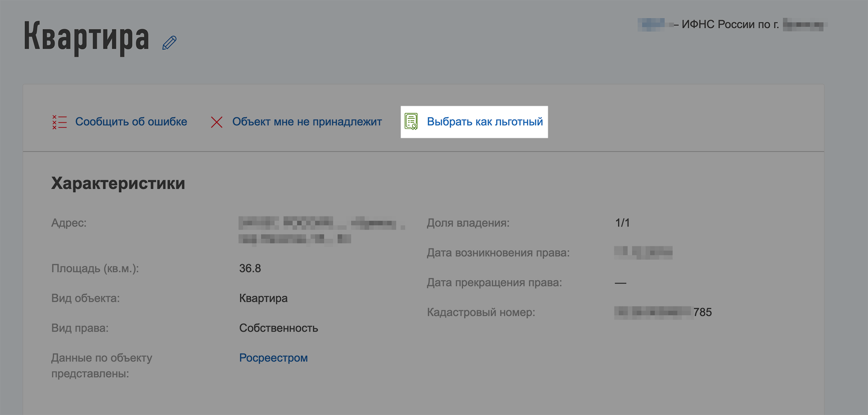The image size is (868, 415).
Task: Click the ИФНС России tax office text
Action: (730, 24)
